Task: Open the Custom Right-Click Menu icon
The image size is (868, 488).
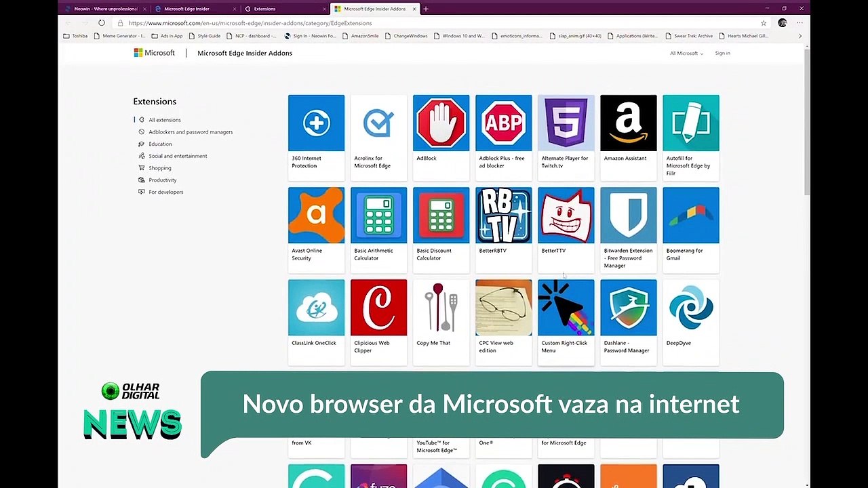Action: (566, 307)
